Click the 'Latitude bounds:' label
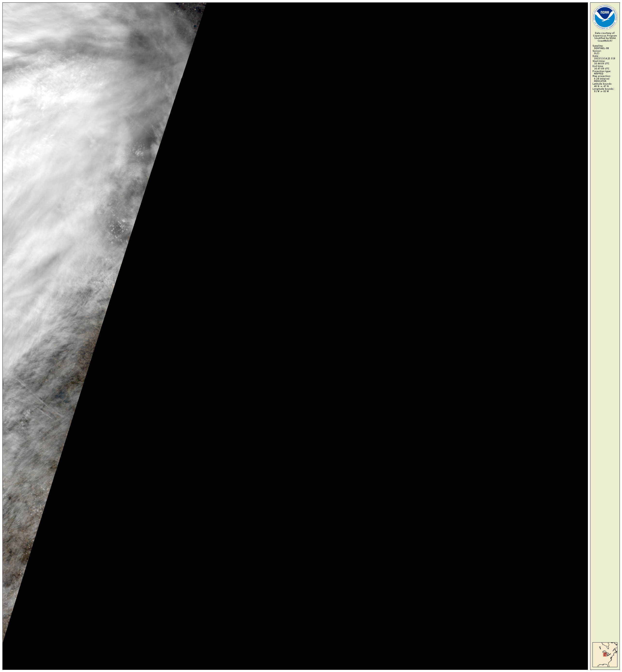 pos(602,84)
